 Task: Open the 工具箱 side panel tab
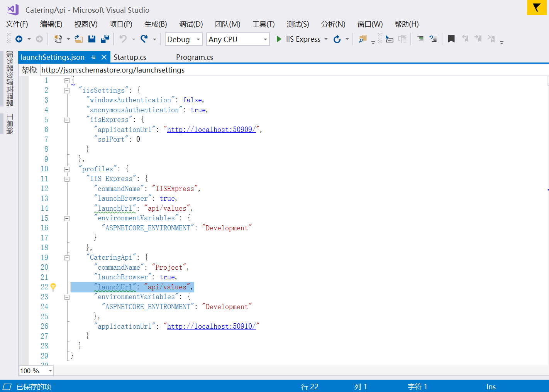[9, 124]
